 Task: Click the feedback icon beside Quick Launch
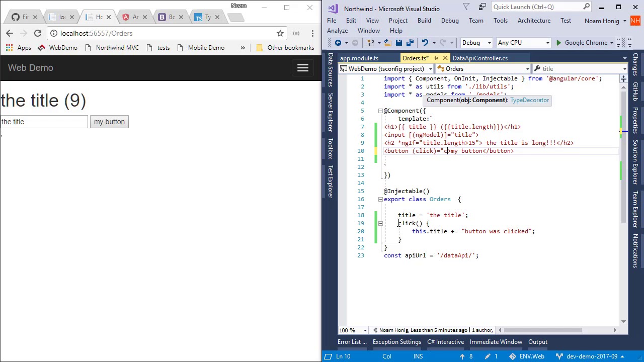(482, 7)
